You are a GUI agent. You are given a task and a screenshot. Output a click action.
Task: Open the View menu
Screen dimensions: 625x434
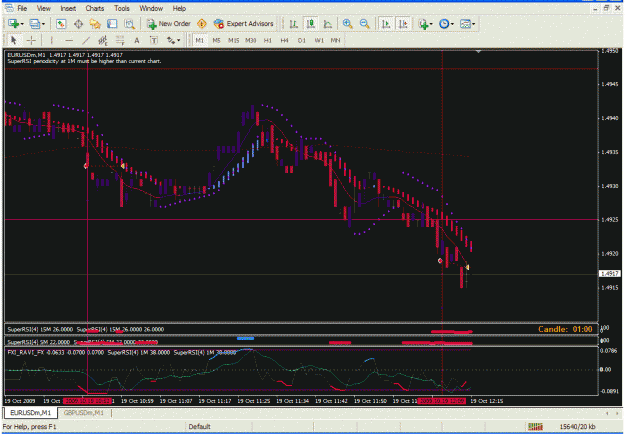point(43,8)
